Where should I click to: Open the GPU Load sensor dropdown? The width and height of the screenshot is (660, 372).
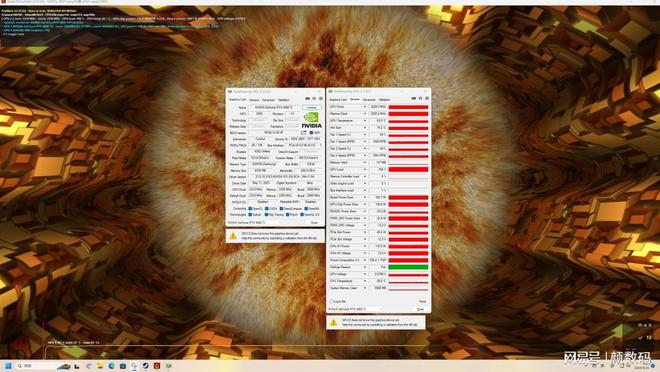point(365,170)
